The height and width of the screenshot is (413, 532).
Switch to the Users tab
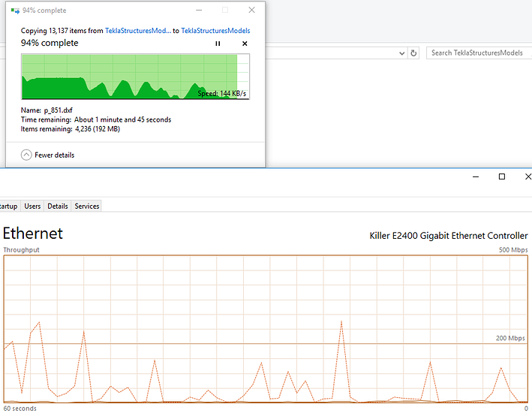pos(32,206)
